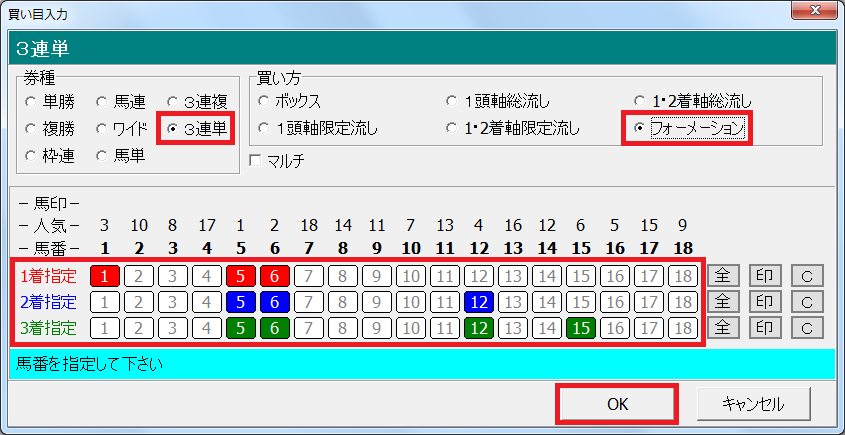Deselect horse 5 in 3着指定 row
The height and width of the screenshot is (435, 845).
point(241,328)
